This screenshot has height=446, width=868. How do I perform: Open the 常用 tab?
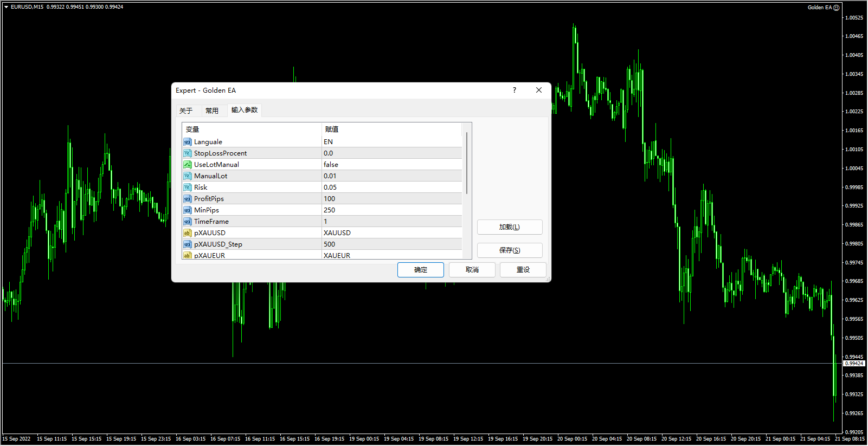(x=212, y=111)
